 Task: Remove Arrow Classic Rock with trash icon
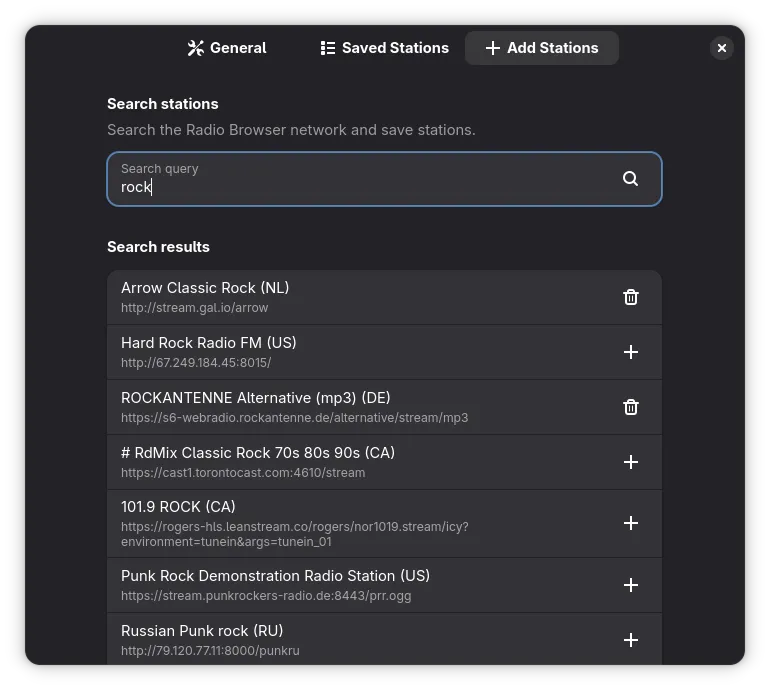[x=630, y=297]
